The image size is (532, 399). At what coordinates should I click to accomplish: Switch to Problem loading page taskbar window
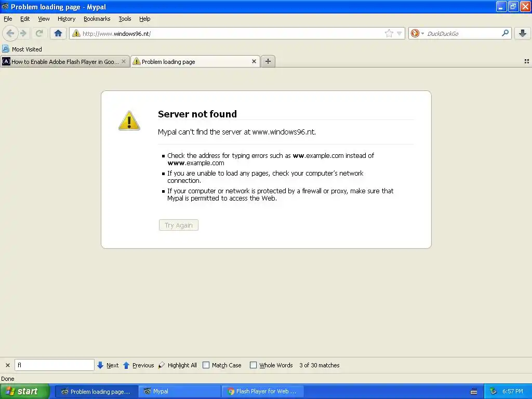96,392
